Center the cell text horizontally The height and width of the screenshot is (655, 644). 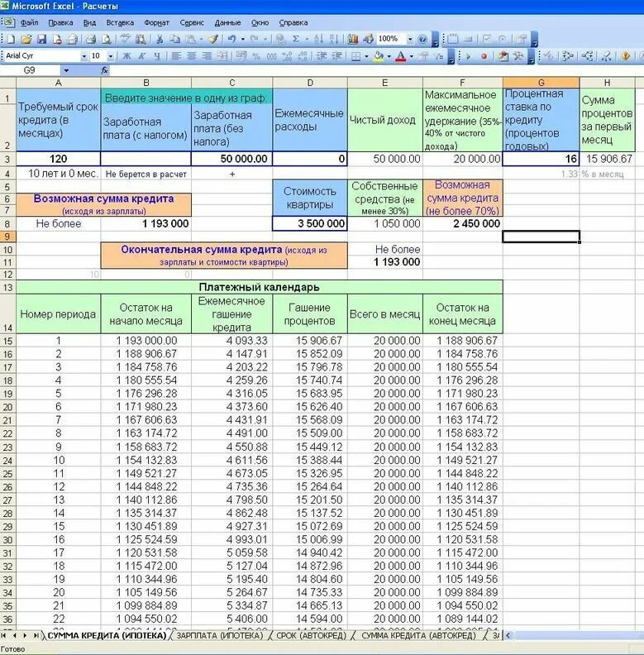191,56
